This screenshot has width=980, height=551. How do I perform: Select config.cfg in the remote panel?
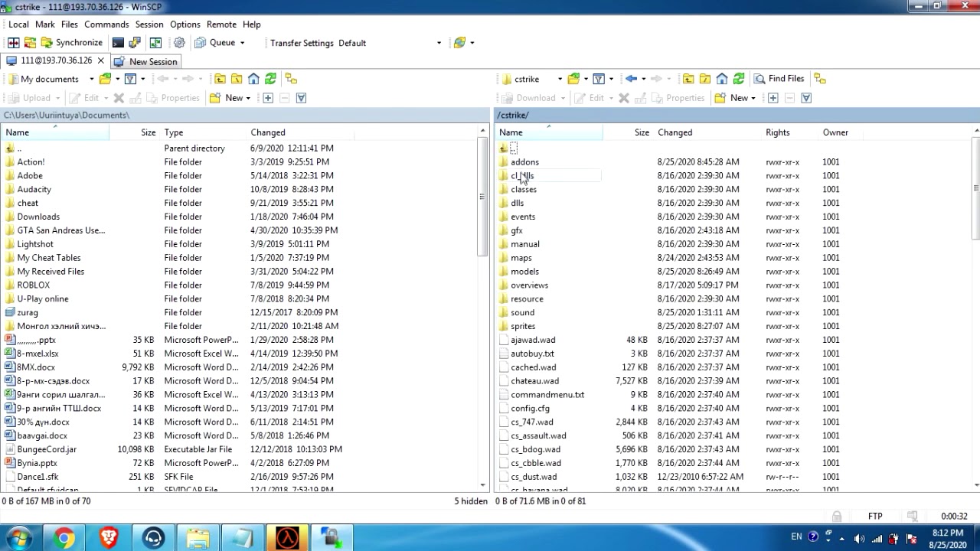pos(530,408)
